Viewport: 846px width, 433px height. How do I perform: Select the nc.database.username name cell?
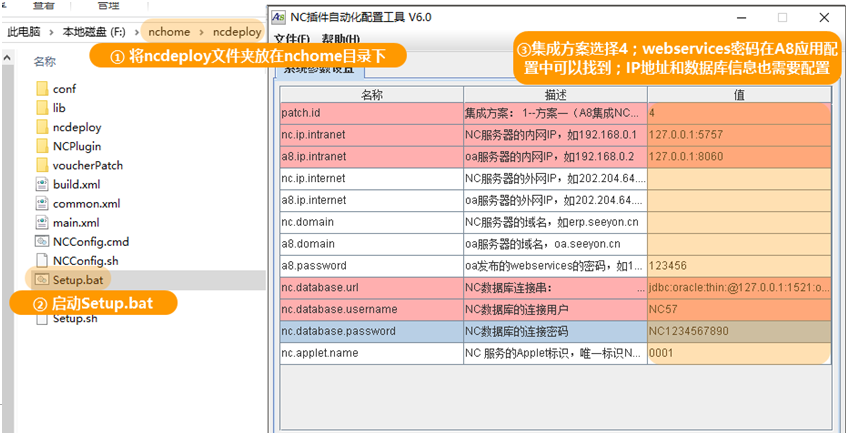point(372,310)
